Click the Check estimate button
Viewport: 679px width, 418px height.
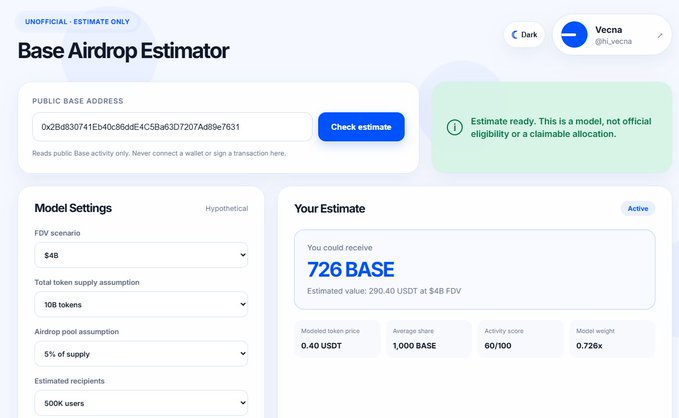[x=361, y=127]
